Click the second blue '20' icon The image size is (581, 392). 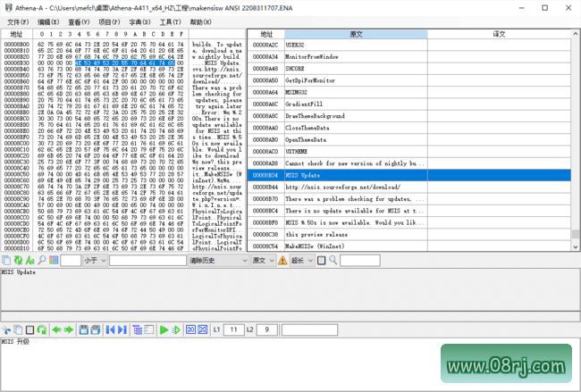[203, 329]
